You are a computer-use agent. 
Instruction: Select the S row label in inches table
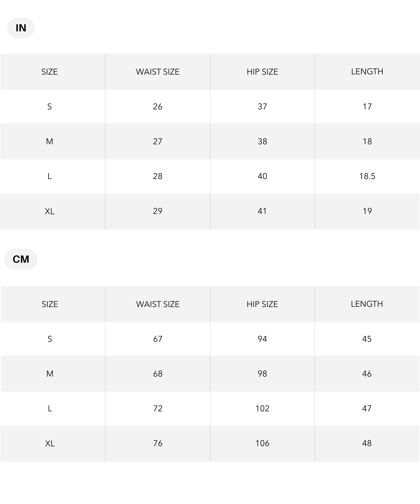click(49, 107)
